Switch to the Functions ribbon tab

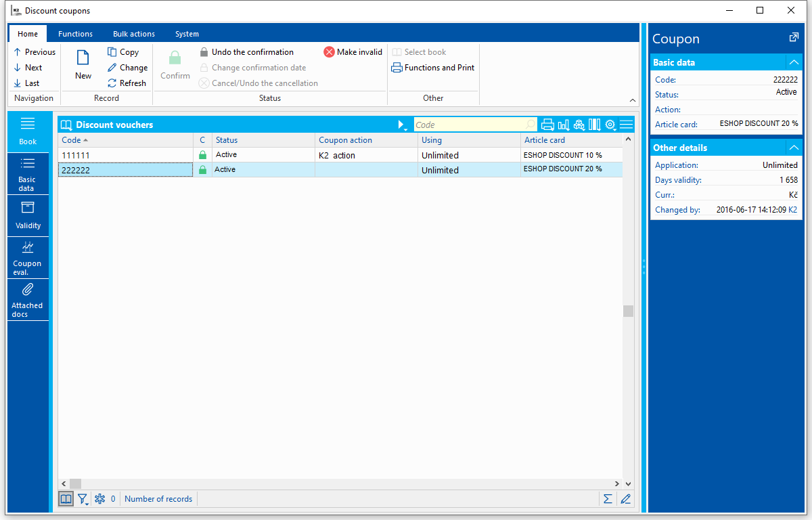[75, 34]
